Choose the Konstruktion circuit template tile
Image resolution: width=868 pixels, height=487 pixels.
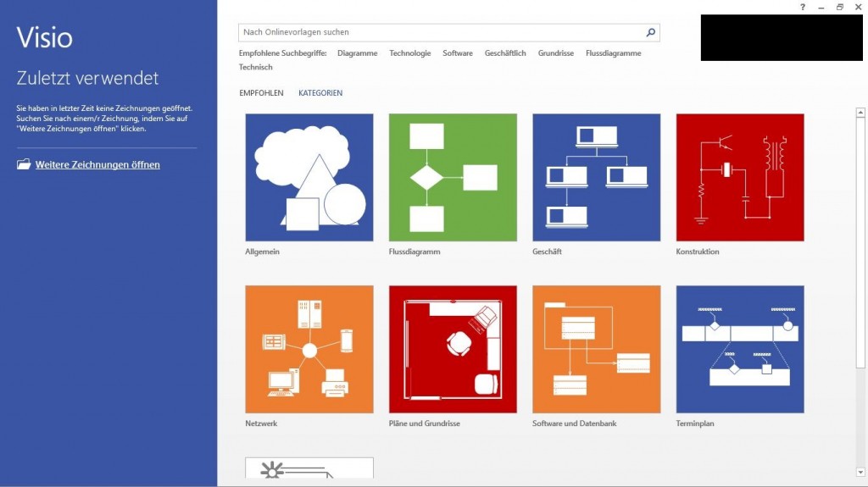tap(740, 178)
